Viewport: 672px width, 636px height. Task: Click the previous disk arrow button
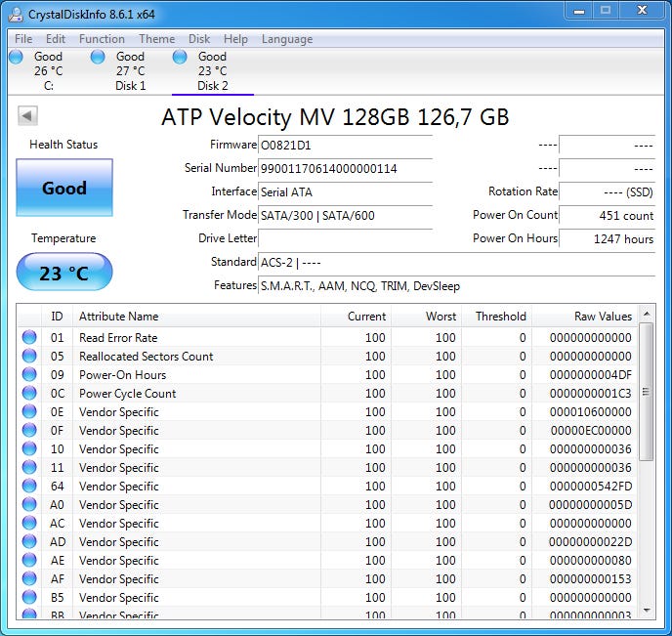click(27, 116)
